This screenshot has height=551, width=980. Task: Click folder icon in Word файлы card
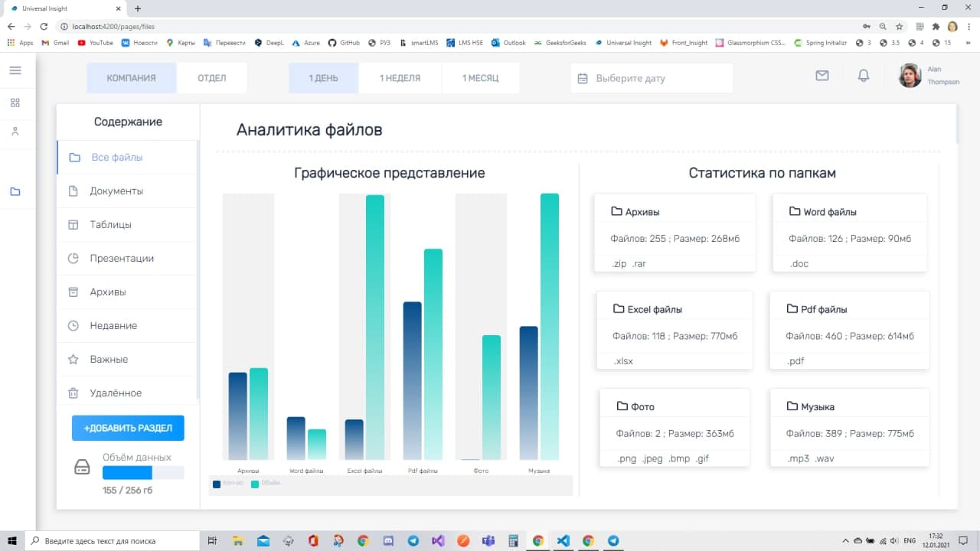coord(795,212)
